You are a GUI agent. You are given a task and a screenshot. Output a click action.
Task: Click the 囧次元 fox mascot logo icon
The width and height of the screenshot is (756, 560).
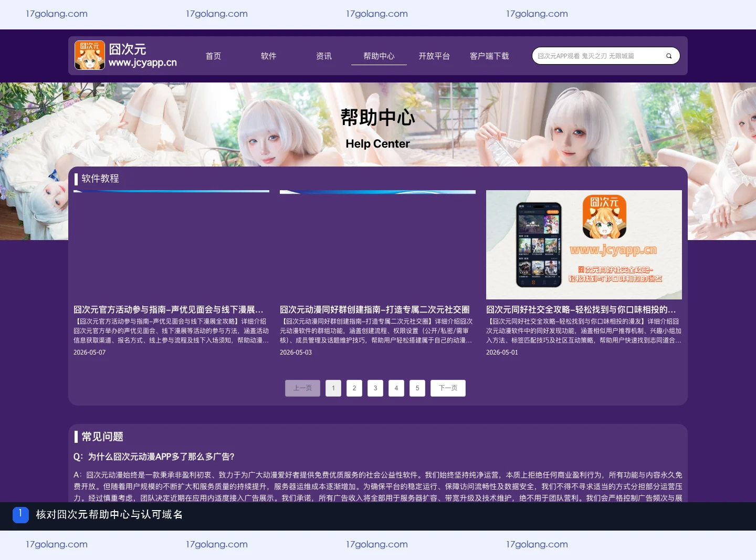[x=90, y=55]
